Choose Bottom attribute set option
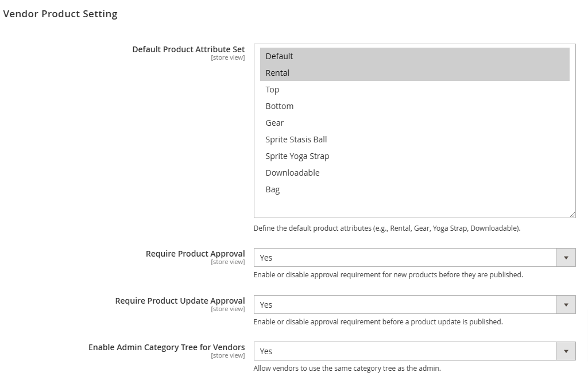Screen dimensions: 588x376 (415, 106)
